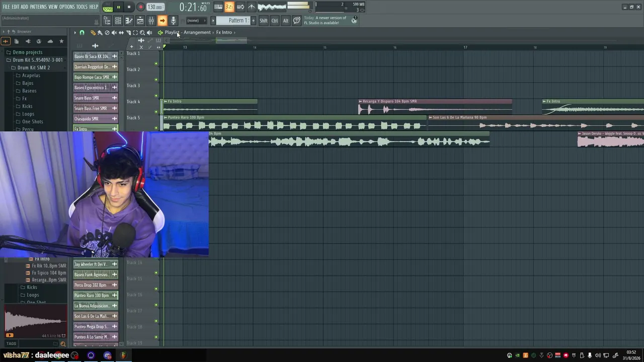Toggle the Playlist magnet snap icon

tap(82, 33)
